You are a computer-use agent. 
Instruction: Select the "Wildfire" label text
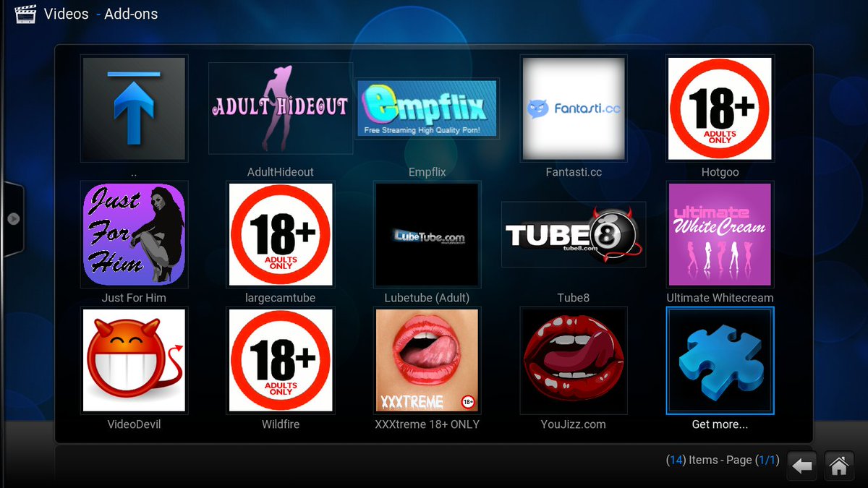[x=281, y=424]
